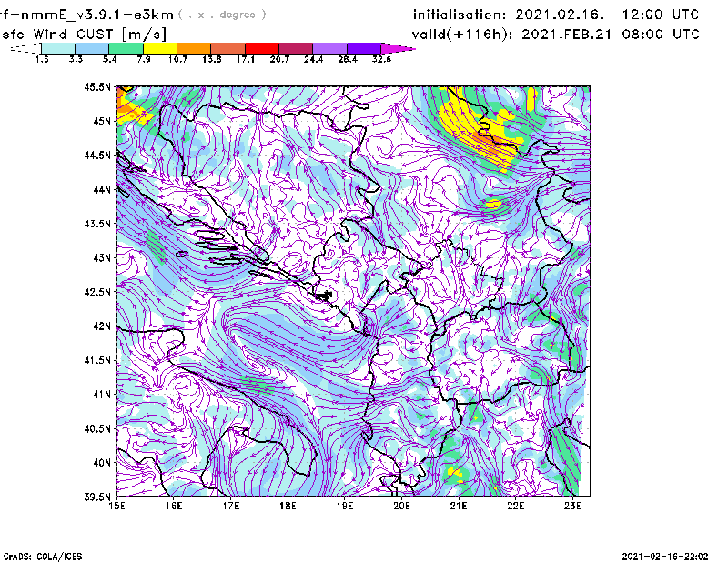Click legend value 17.1
The image size is (728, 562).
(246, 59)
